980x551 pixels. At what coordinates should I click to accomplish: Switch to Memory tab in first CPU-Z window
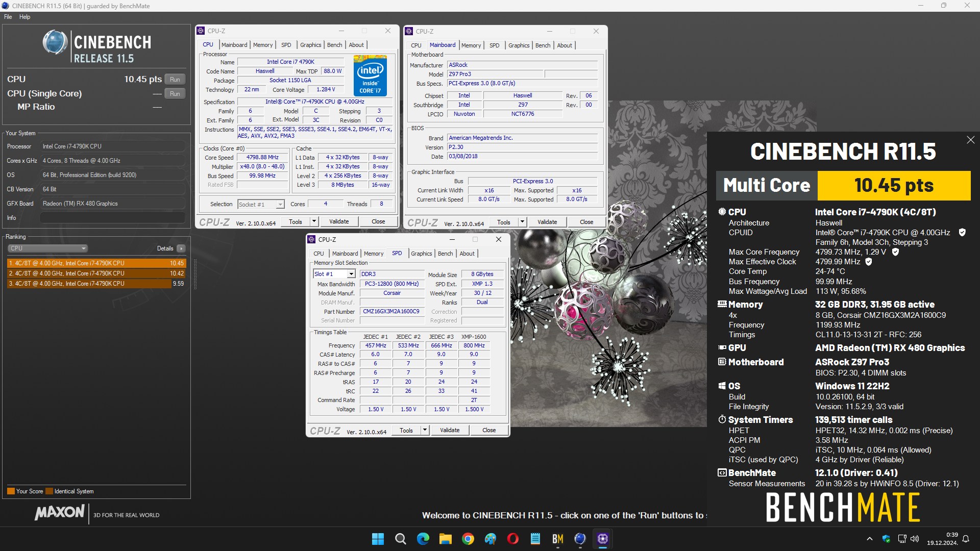click(263, 45)
